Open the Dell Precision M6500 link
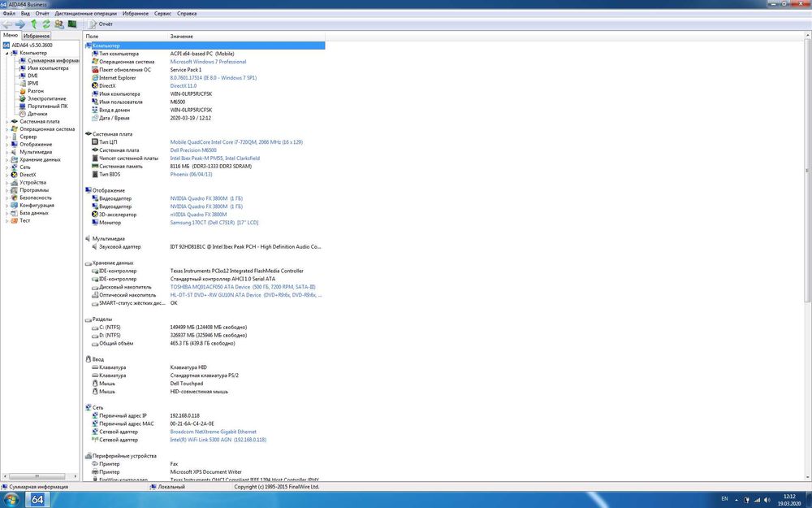812x508 pixels. point(193,150)
